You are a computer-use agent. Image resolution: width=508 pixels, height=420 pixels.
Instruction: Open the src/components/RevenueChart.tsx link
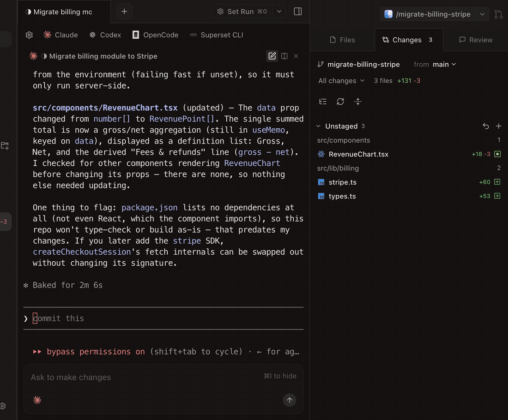pos(105,108)
